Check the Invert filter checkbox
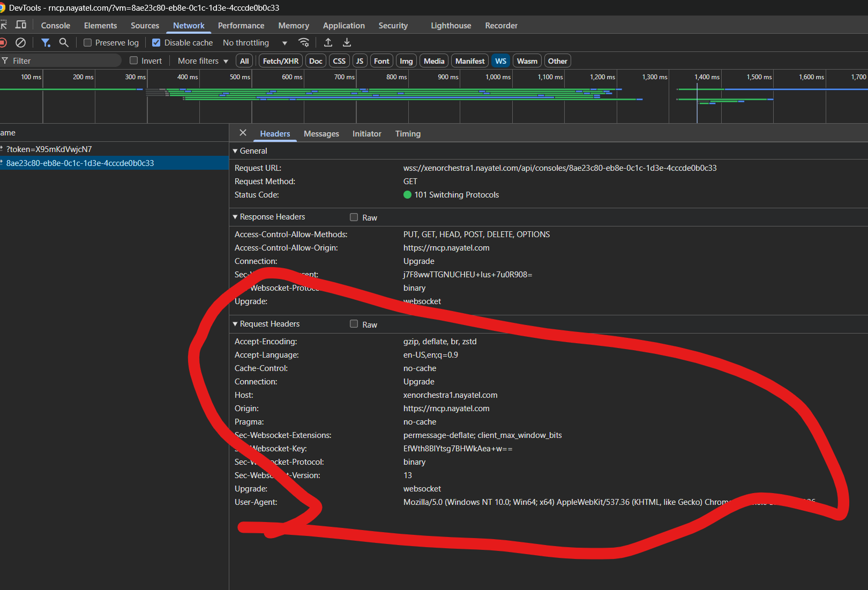Image resolution: width=868 pixels, height=590 pixels. (134, 60)
